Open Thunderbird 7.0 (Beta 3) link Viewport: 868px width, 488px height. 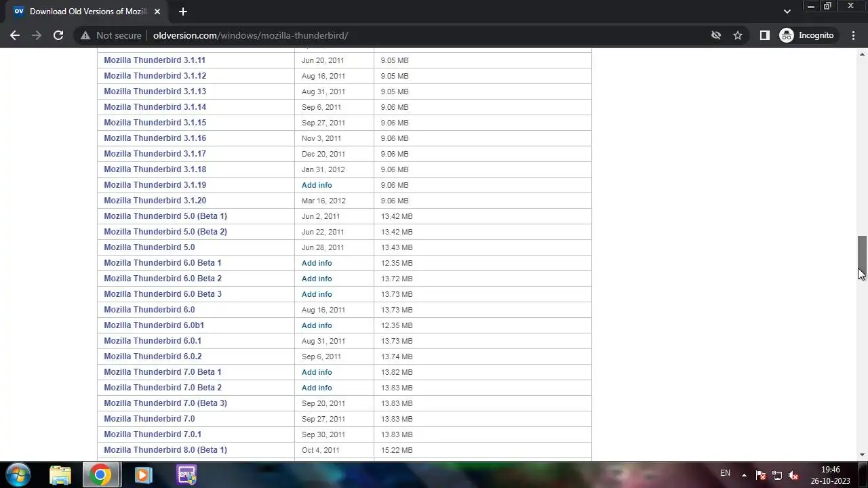tap(165, 403)
